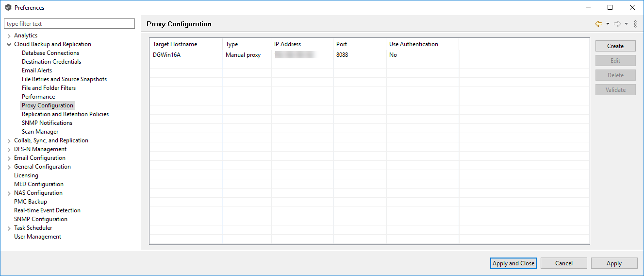Select the DGWin16A proxy row
Screen dimensions: 644x276
click(166, 55)
